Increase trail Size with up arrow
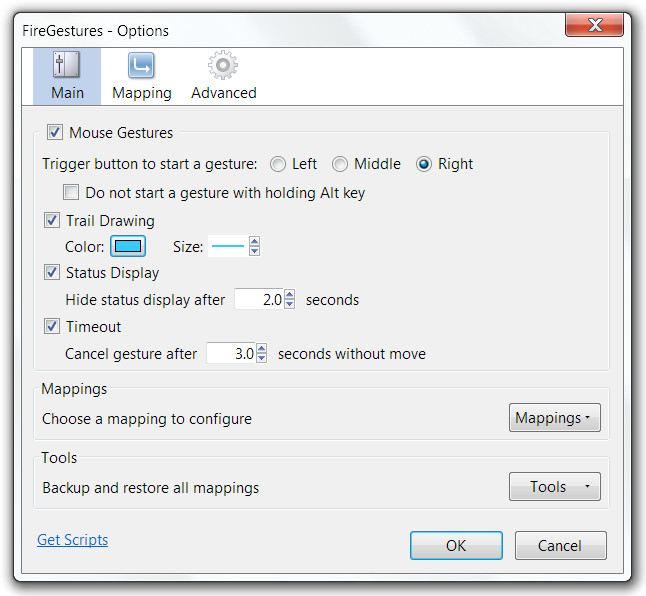646x596 pixels. (x=255, y=241)
